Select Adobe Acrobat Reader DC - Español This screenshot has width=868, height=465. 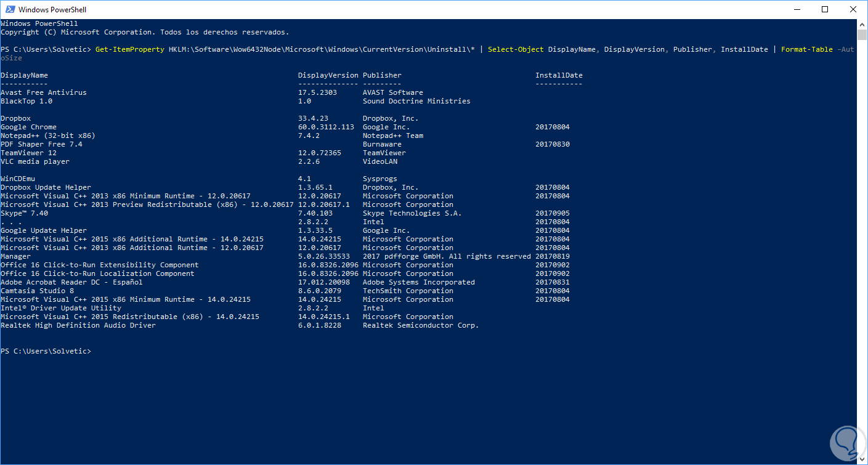point(71,282)
